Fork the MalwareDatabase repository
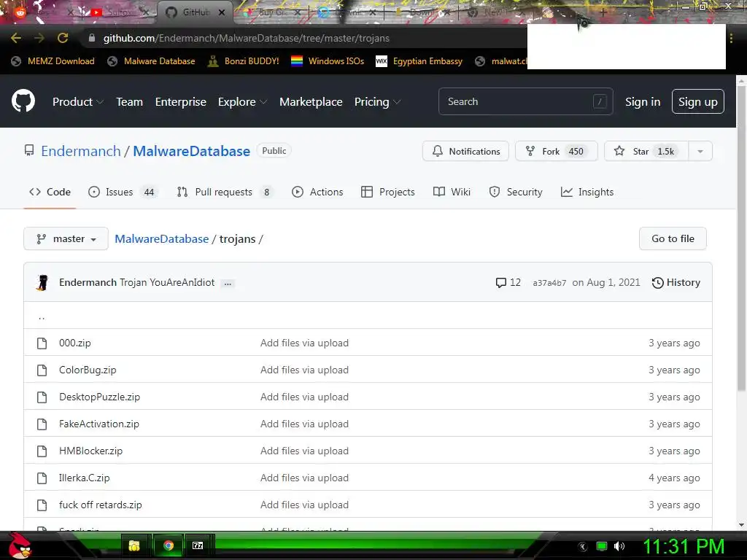The image size is (747, 560). click(556, 152)
